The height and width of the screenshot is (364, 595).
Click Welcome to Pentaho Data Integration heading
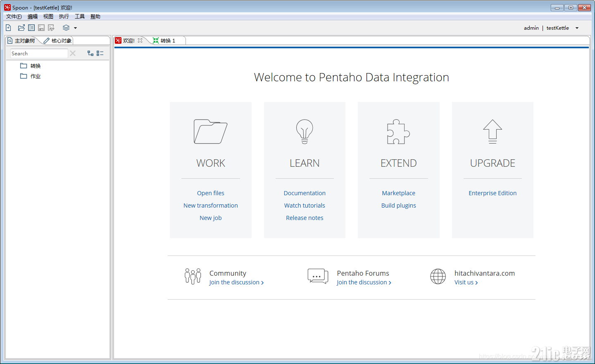[x=351, y=77]
